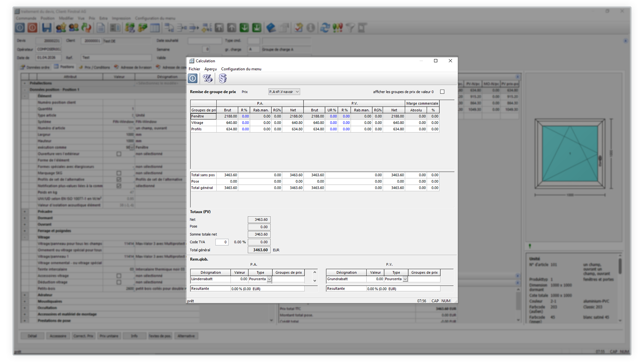The width and height of the screenshot is (644, 362).
Task: Click the red power icon in main toolbar
Action: coord(33,28)
